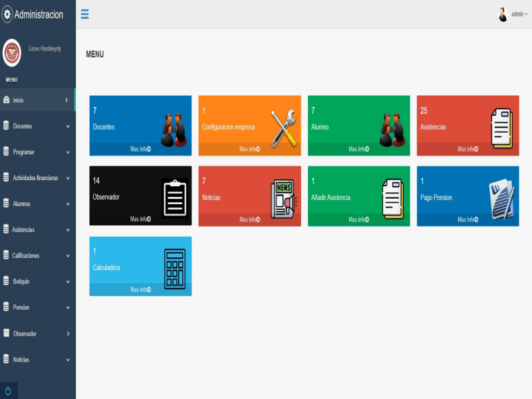
Task: Expand Actividades financieras in sidebar
Action: 37,178
